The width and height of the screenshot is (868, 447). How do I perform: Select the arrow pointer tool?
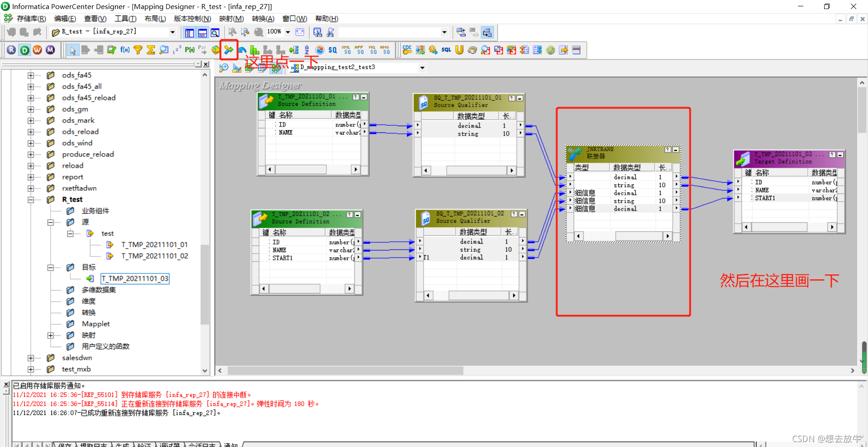coord(72,50)
